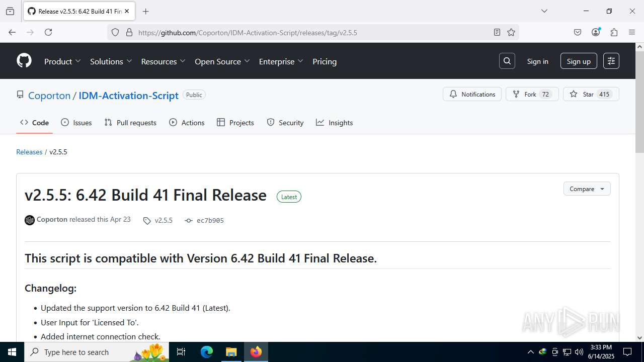This screenshot has height=362, width=644.
Task: Open the Compare dropdown
Action: pos(587,189)
